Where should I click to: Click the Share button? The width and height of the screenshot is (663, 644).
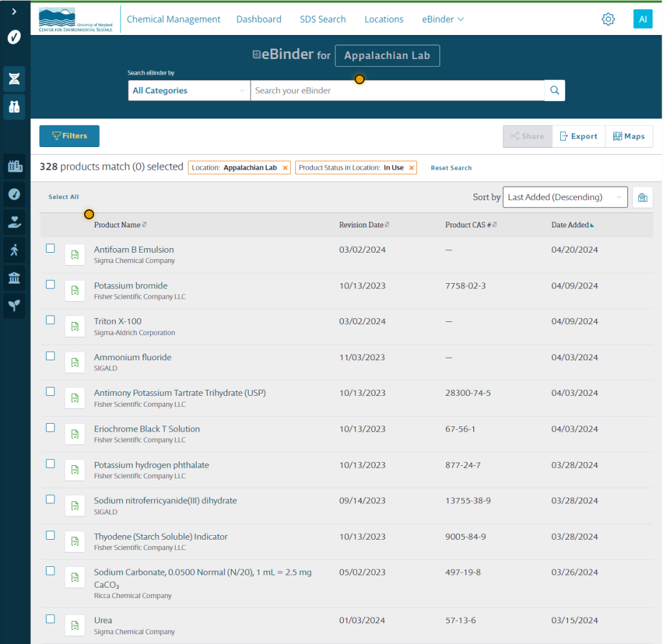[x=527, y=136]
